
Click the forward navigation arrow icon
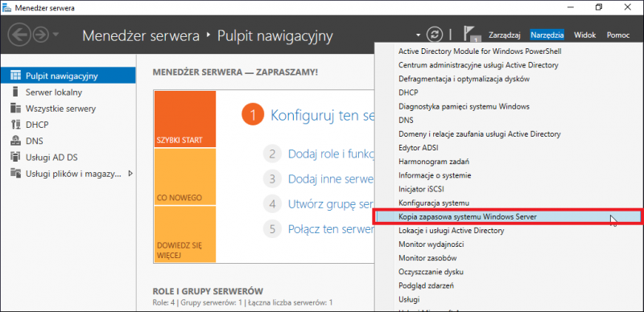coord(40,35)
